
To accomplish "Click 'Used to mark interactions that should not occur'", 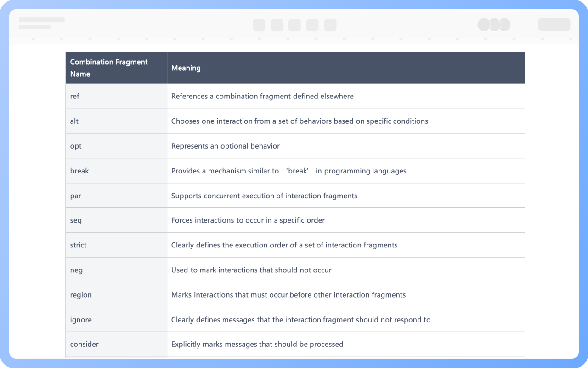I will tap(251, 270).
